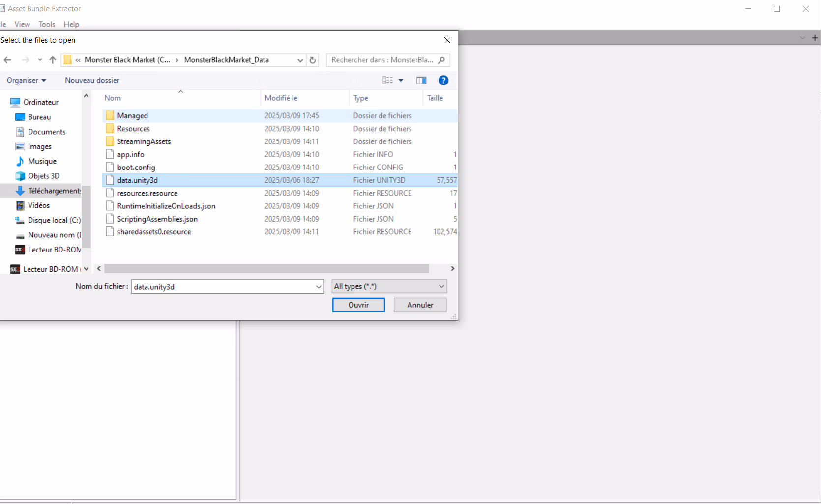Click the Ouvrir button

[358, 305]
